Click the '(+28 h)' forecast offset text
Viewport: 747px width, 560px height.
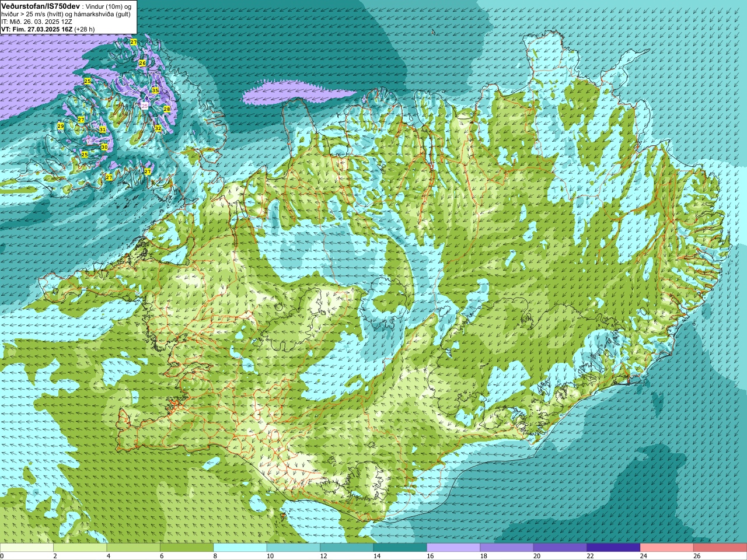[x=85, y=29]
